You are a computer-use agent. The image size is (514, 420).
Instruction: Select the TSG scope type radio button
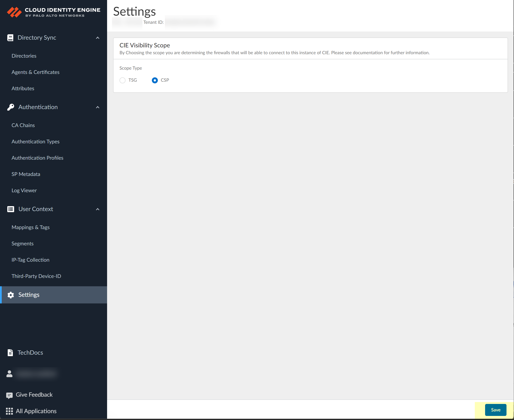pyautogui.click(x=123, y=80)
